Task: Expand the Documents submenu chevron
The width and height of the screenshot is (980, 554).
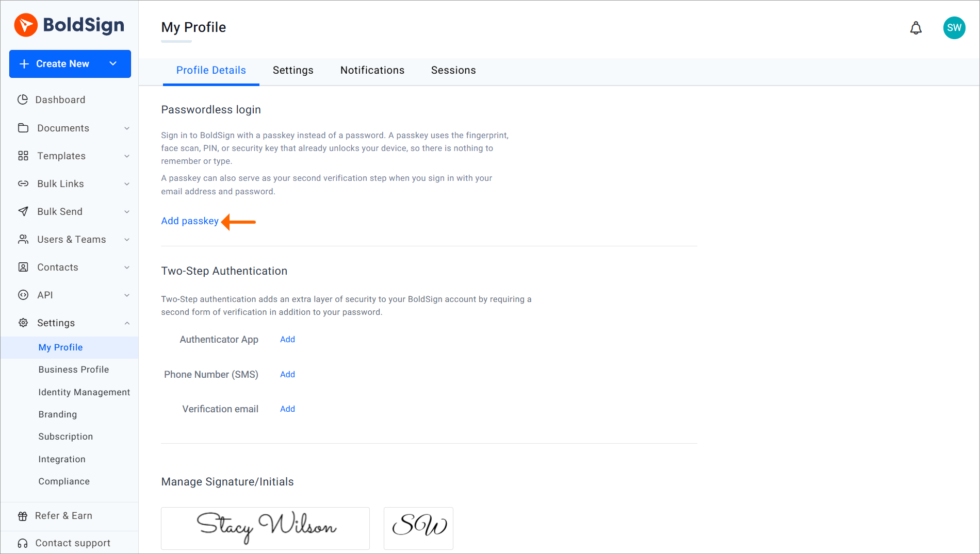Action: click(127, 128)
